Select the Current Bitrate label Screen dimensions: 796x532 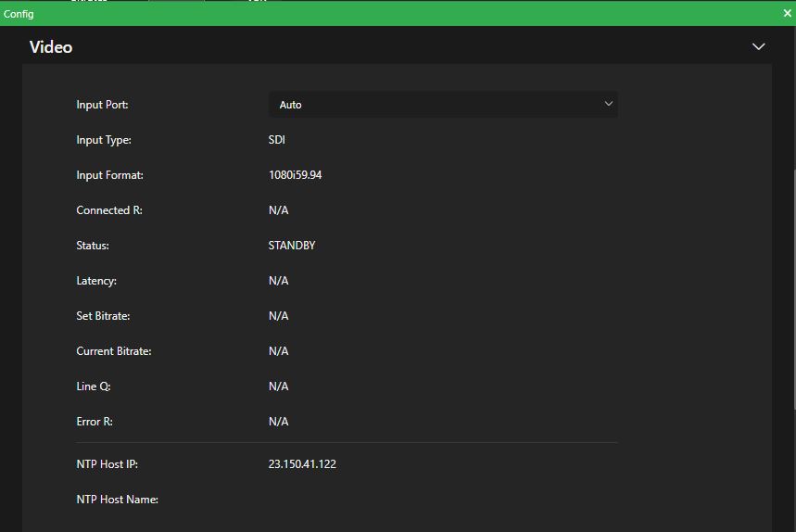114,351
